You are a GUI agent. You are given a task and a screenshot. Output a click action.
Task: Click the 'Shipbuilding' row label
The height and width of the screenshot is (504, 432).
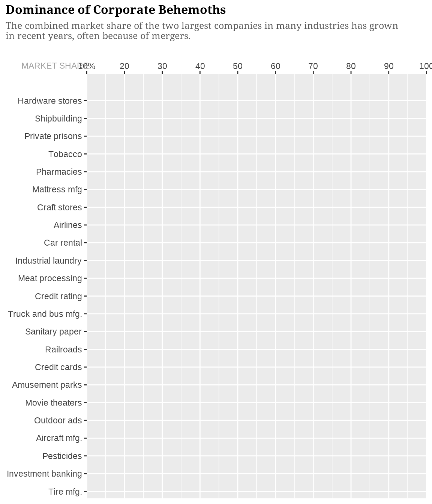click(58, 119)
